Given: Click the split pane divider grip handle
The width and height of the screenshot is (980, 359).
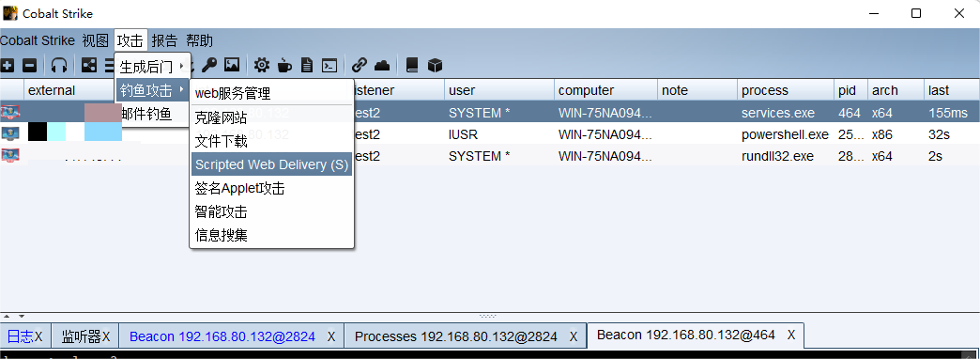Looking at the screenshot, I should (x=487, y=317).
